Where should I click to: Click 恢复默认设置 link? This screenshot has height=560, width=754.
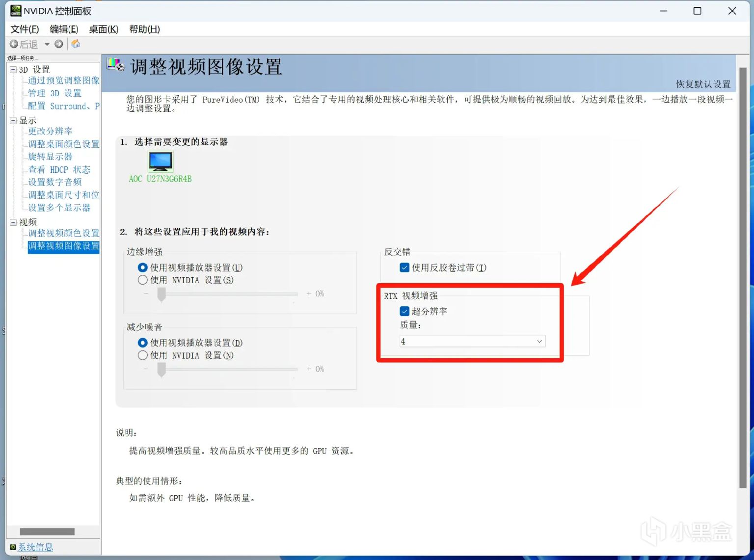[703, 84]
